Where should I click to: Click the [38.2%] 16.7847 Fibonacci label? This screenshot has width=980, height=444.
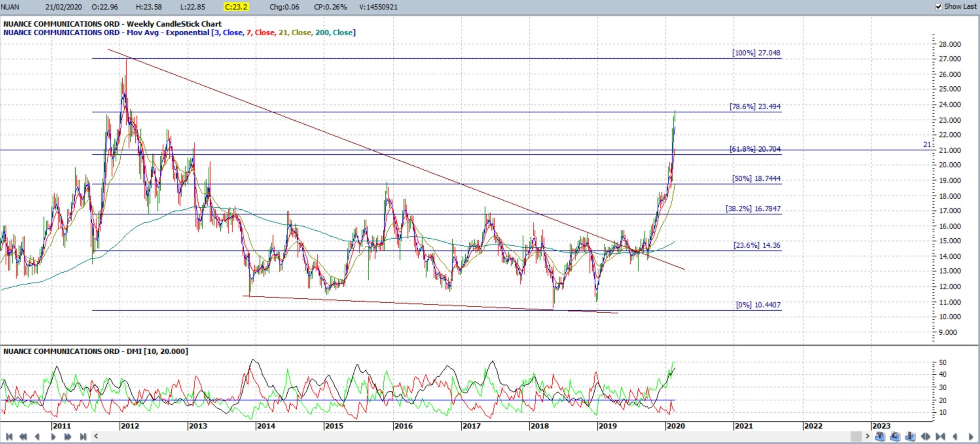click(753, 209)
